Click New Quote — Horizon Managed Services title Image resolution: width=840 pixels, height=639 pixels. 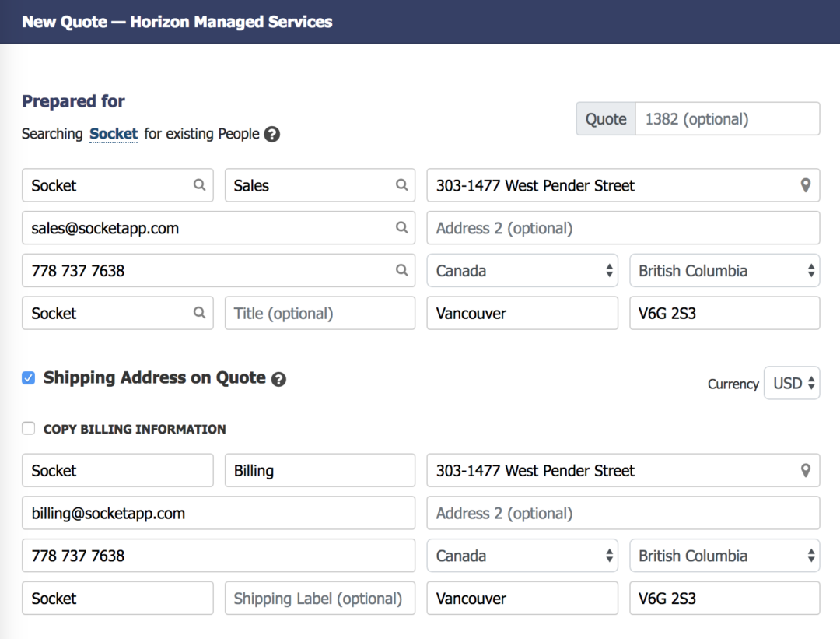177,22
